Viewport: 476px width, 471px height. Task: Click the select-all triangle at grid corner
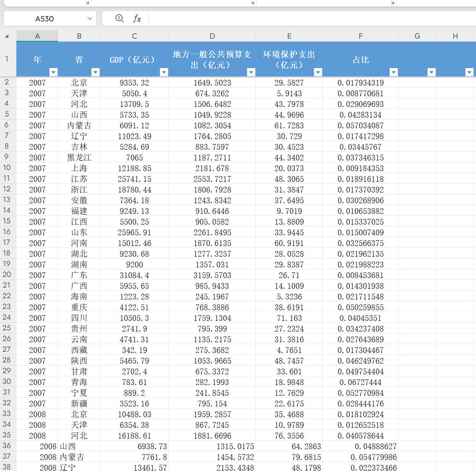click(x=7, y=36)
